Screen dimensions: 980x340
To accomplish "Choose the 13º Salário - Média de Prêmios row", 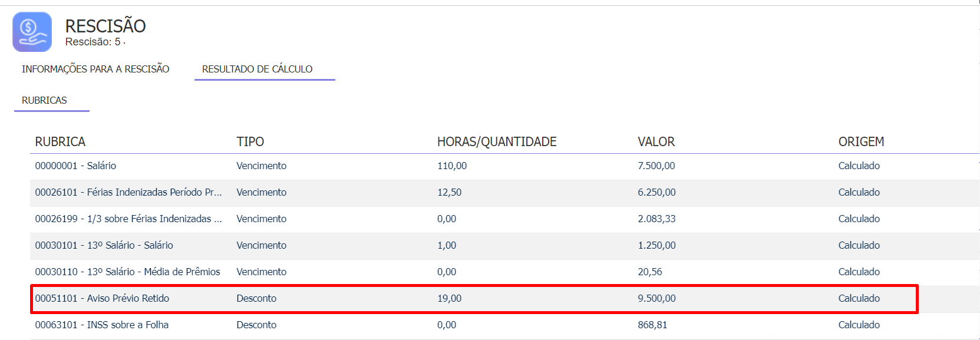I will tap(504, 272).
